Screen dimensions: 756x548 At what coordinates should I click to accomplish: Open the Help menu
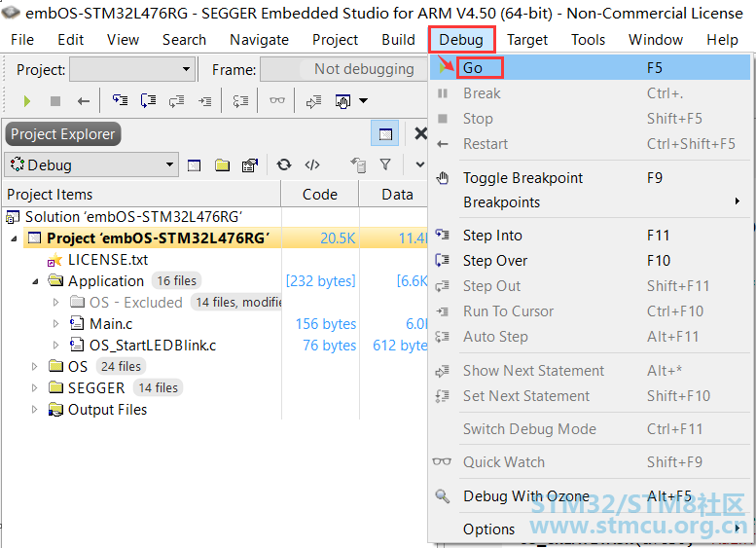(722, 40)
